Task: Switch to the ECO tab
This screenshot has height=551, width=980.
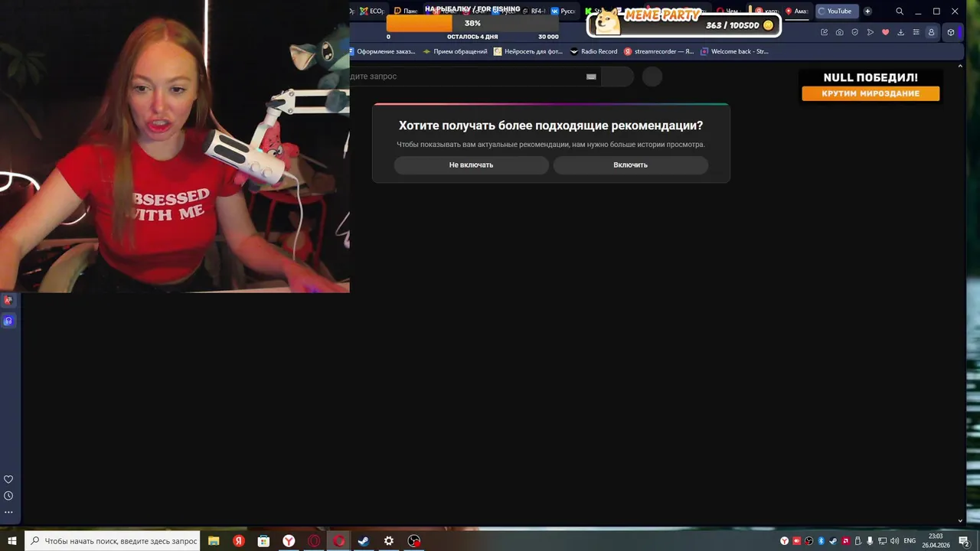Action: 372,11
